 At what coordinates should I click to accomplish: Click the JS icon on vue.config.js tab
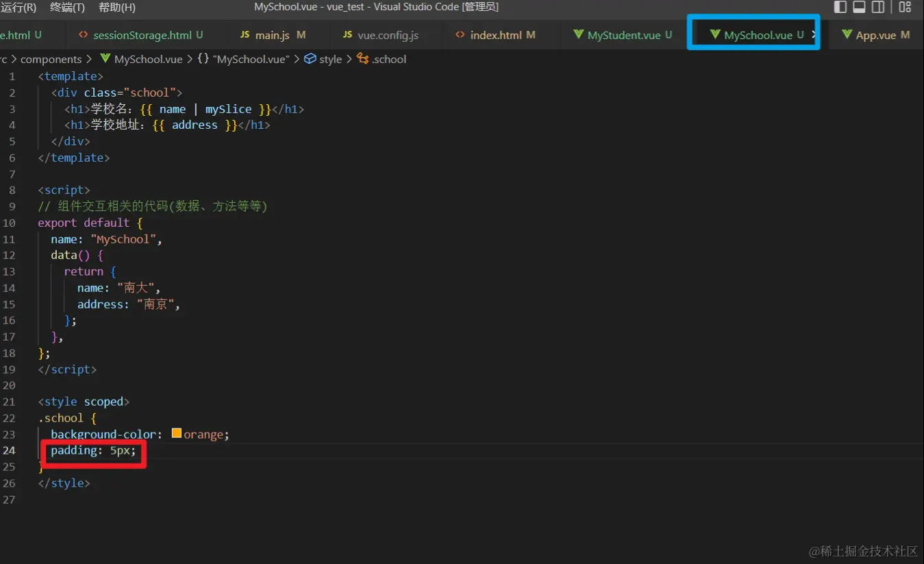[x=347, y=35]
